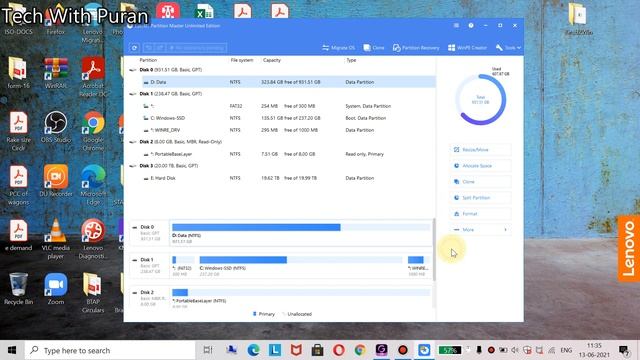The height and width of the screenshot is (360, 640).
Task: Collapse Disk 3 in the partition list
Action: click(132, 166)
